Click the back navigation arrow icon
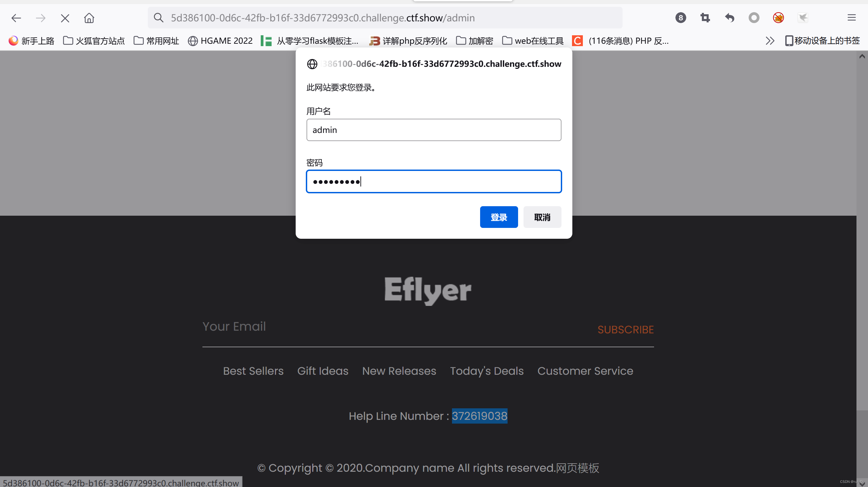This screenshot has height=487, width=868. (x=16, y=18)
